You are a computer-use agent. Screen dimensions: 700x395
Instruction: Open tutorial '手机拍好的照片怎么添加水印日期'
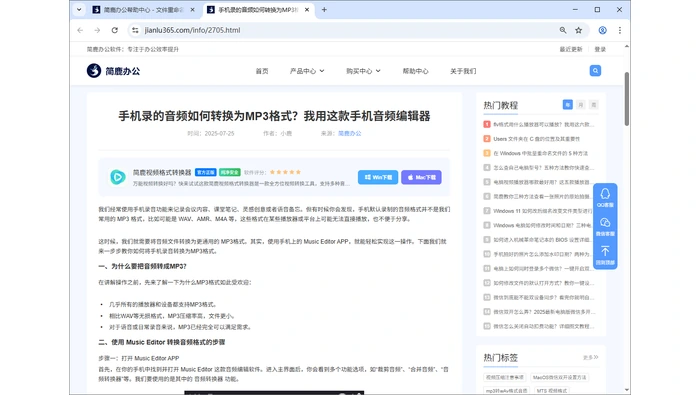543,254
